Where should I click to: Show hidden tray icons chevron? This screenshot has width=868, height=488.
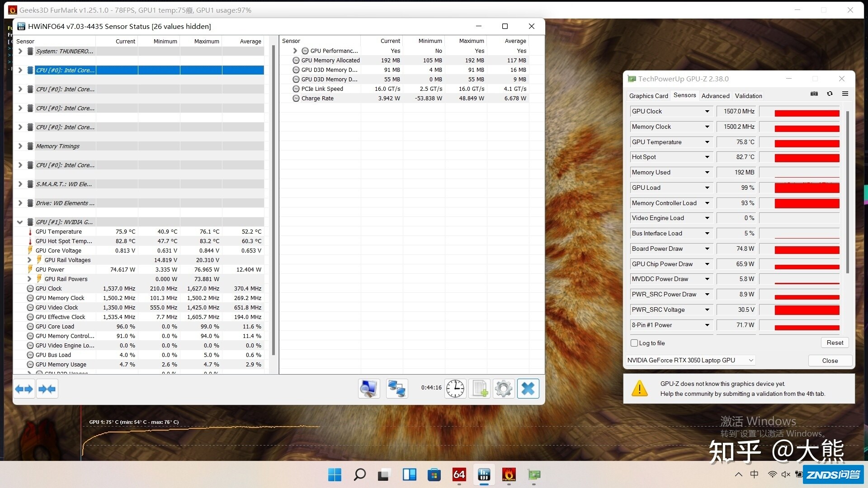coord(738,474)
